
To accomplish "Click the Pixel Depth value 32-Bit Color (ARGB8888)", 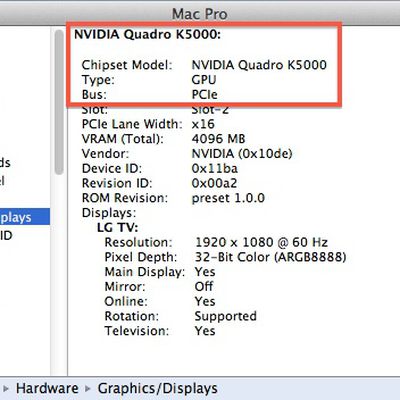I will 271,257.
